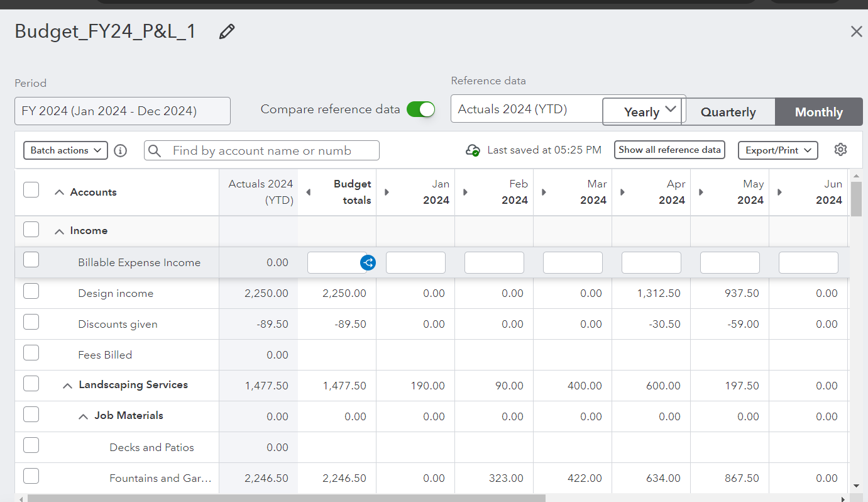Click the cloud saved-status icon
The height and width of the screenshot is (502, 868).
[472, 150]
